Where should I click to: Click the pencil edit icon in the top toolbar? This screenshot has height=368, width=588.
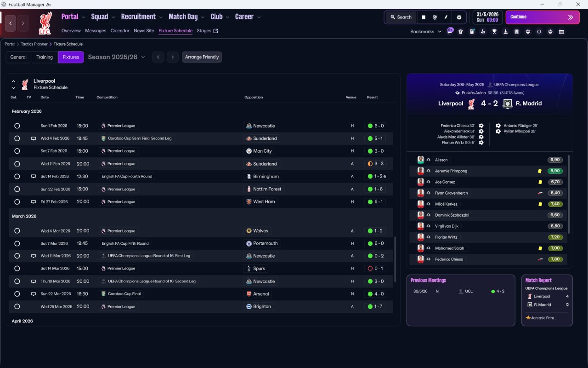[446, 17]
